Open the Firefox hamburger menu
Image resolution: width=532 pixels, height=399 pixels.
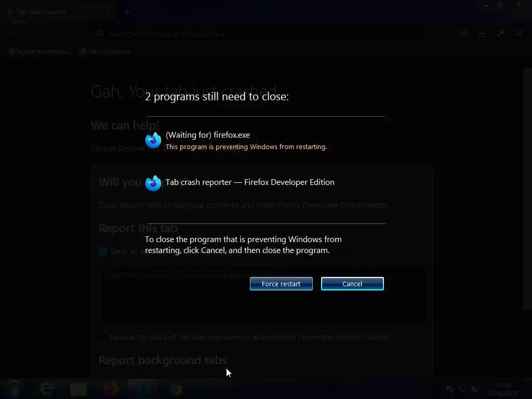pos(520,33)
